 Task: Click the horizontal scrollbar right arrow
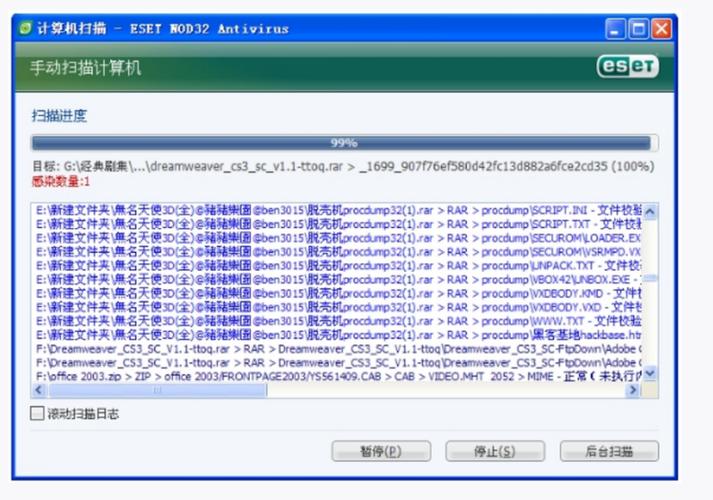tap(635, 391)
